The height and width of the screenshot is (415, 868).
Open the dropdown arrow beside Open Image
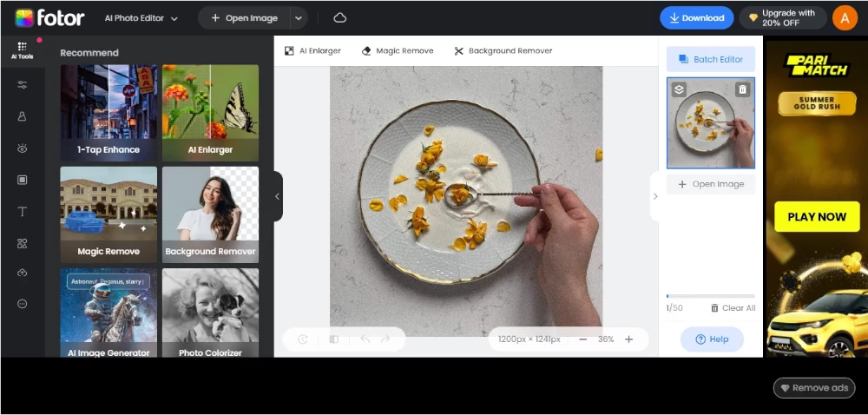click(x=299, y=18)
